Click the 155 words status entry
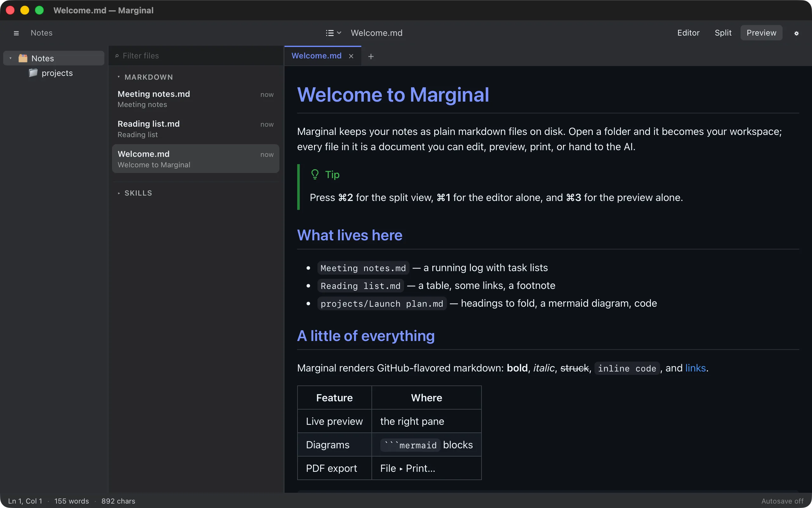 [x=71, y=501]
